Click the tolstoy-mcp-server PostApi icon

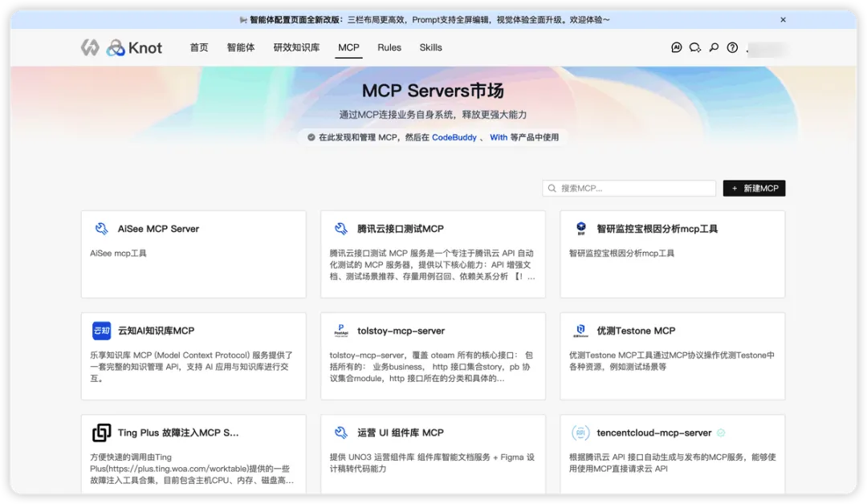point(341,331)
